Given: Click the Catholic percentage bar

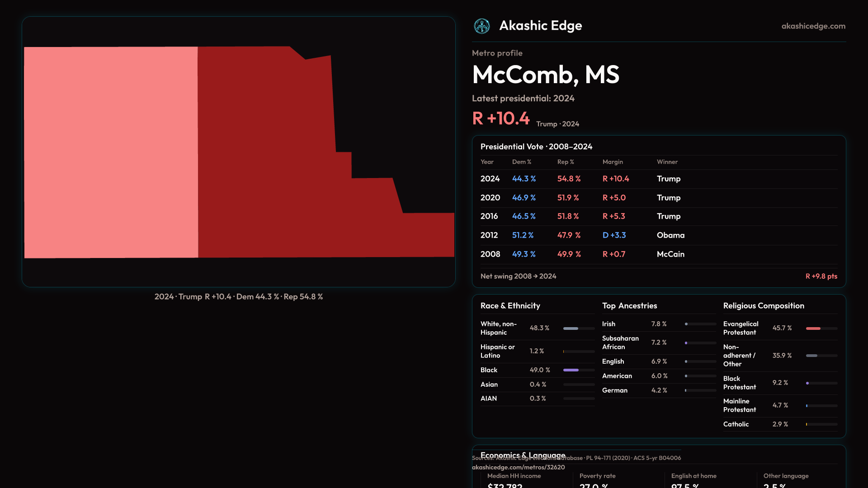Looking at the screenshot, I should [821, 424].
